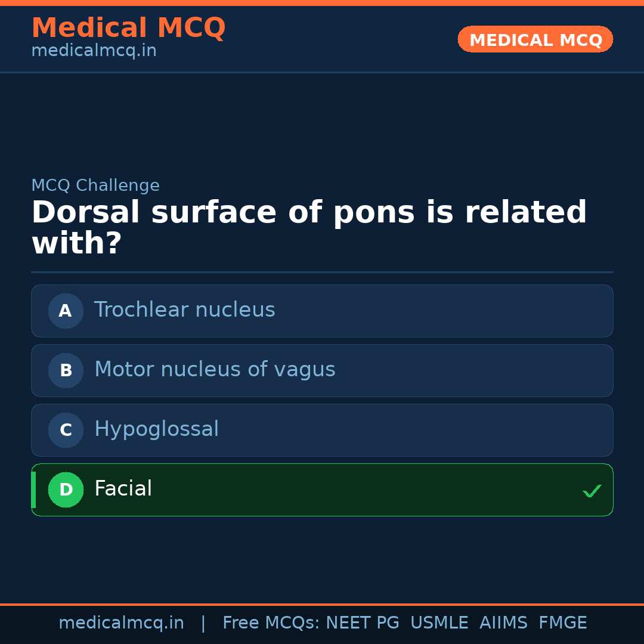Select the Trochlear nucleus answer text
Screen dimensions: 644x644
pyautogui.click(x=184, y=310)
